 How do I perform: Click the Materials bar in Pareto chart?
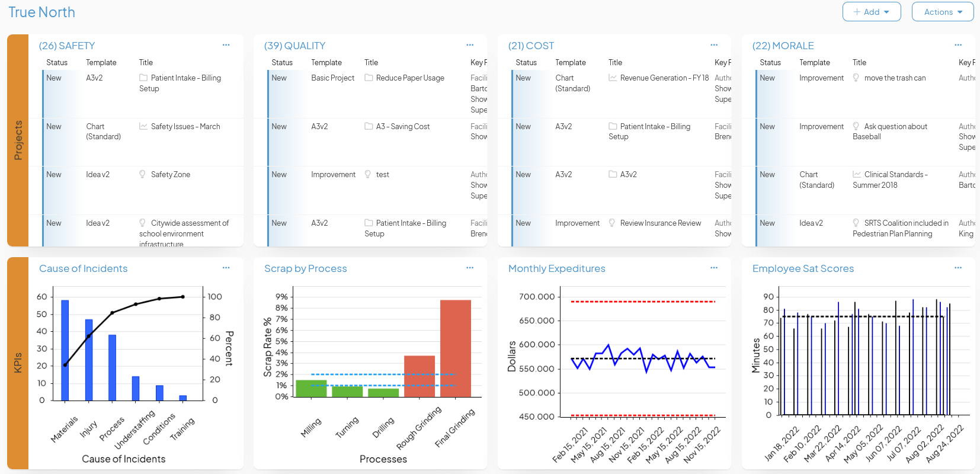click(65, 350)
